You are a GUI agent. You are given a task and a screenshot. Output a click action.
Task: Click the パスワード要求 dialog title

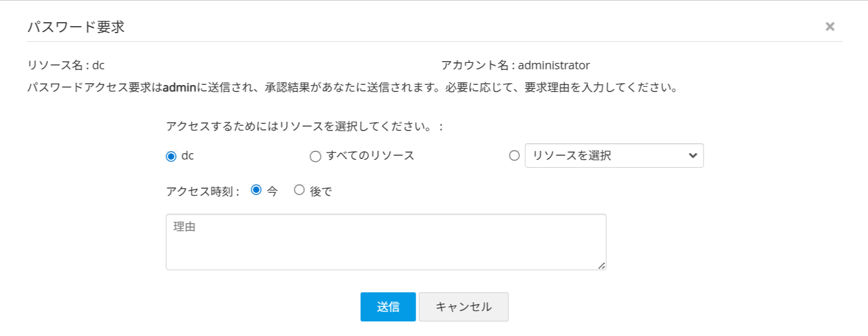pos(76,27)
